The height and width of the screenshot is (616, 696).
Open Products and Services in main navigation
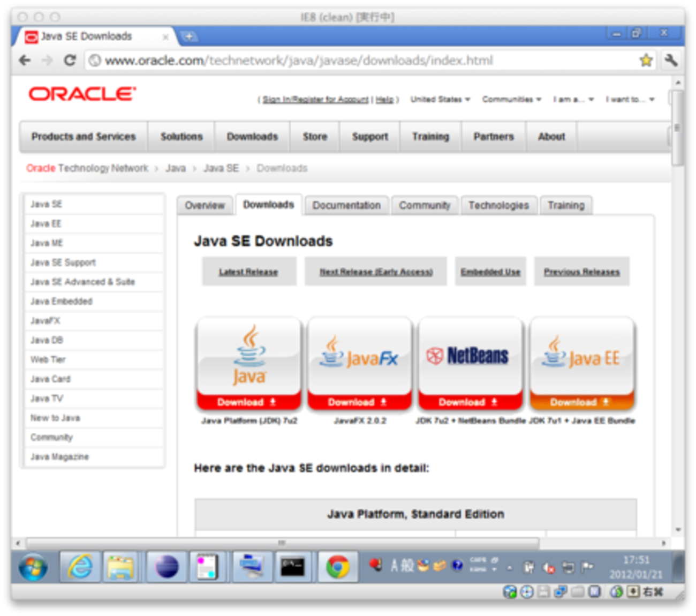(x=84, y=137)
